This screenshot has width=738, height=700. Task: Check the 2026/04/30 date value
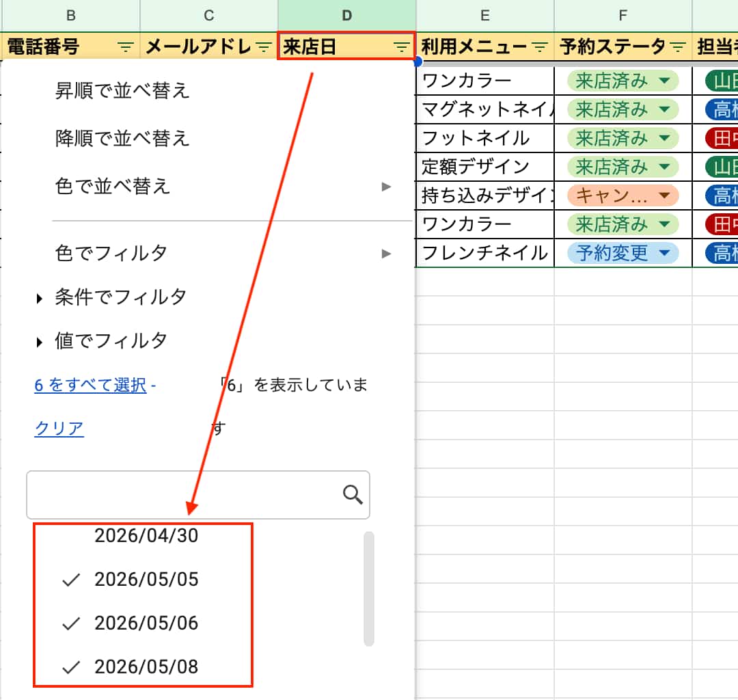click(x=146, y=536)
